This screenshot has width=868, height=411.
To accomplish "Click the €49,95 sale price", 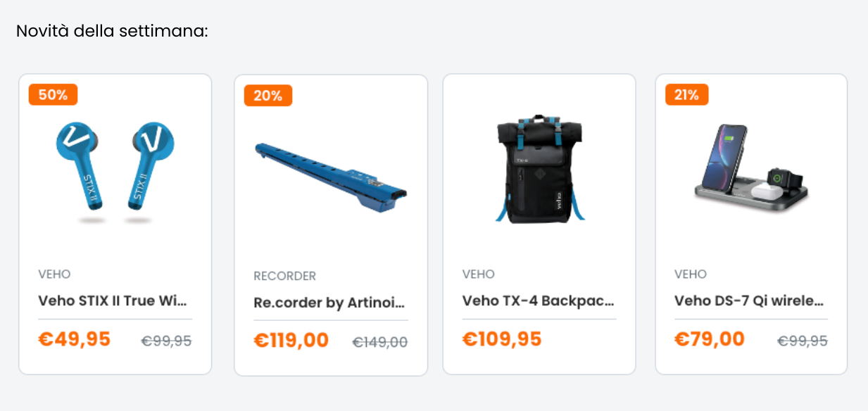I will point(75,339).
